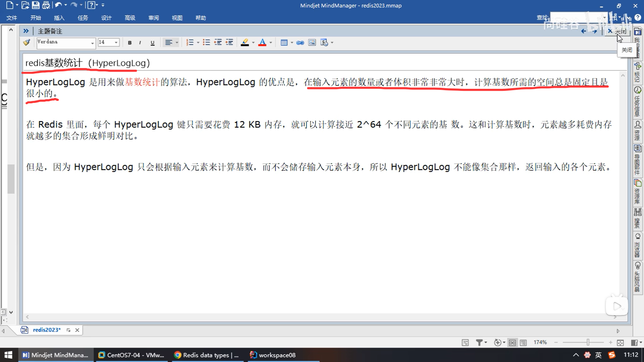This screenshot has height=362, width=644.
Task: Toggle italic formatting
Action: click(140, 43)
